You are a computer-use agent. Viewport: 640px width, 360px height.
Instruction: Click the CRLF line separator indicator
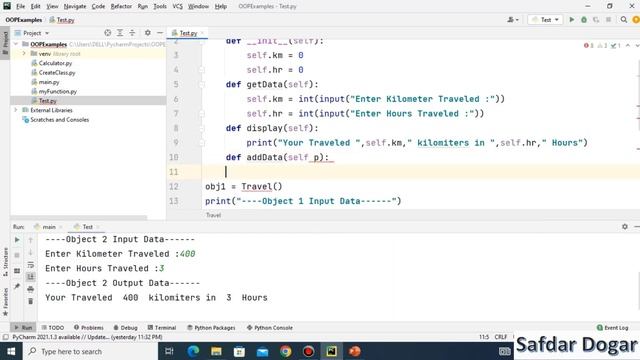point(500,337)
